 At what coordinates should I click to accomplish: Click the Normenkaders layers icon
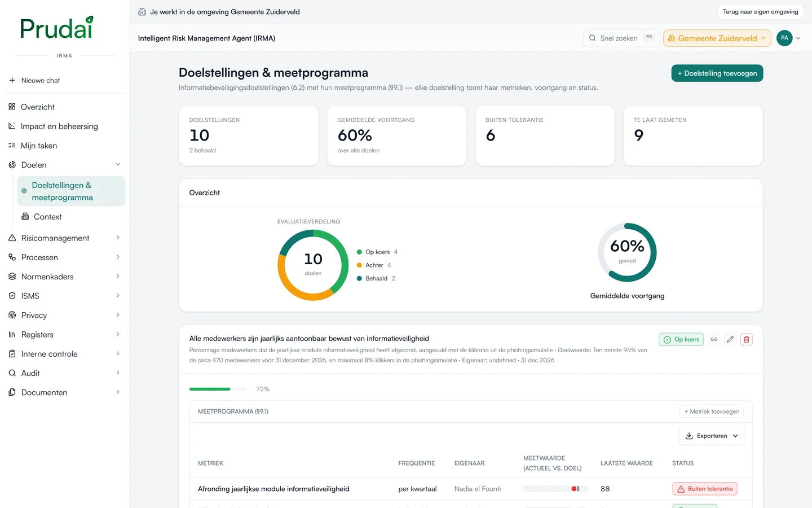pos(12,277)
